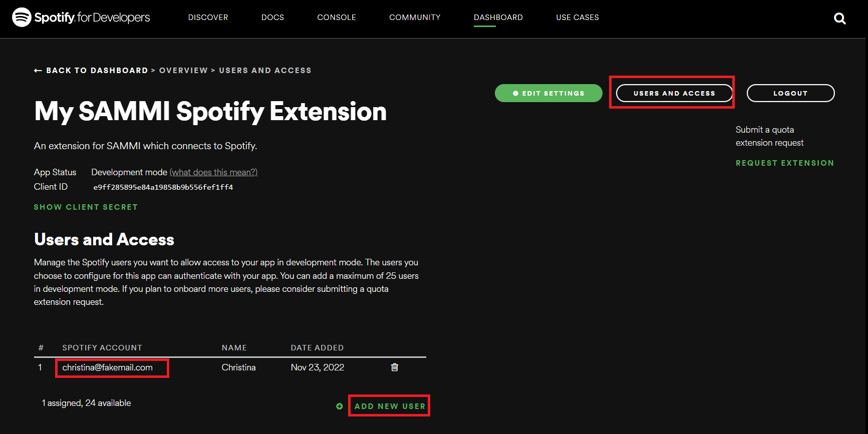
Task: Click the Users and Access button
Action: click(674, 93)
